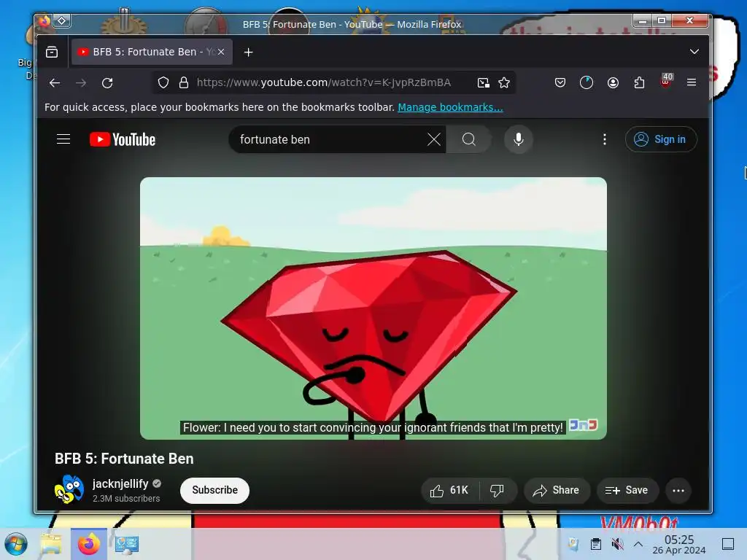Go back with the back arrow
Screen dimensions: 747x560
(55, 83)
